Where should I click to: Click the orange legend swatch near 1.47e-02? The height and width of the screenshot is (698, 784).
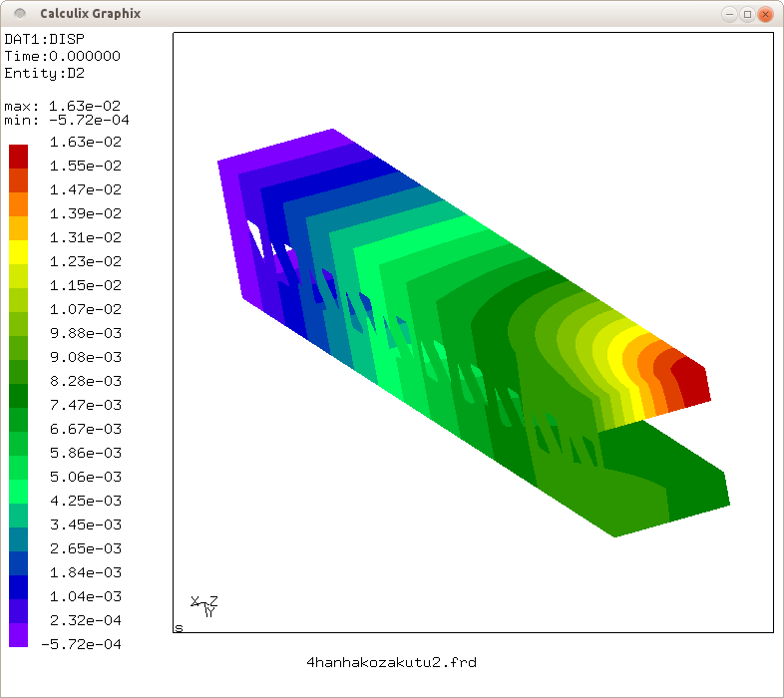19,204
